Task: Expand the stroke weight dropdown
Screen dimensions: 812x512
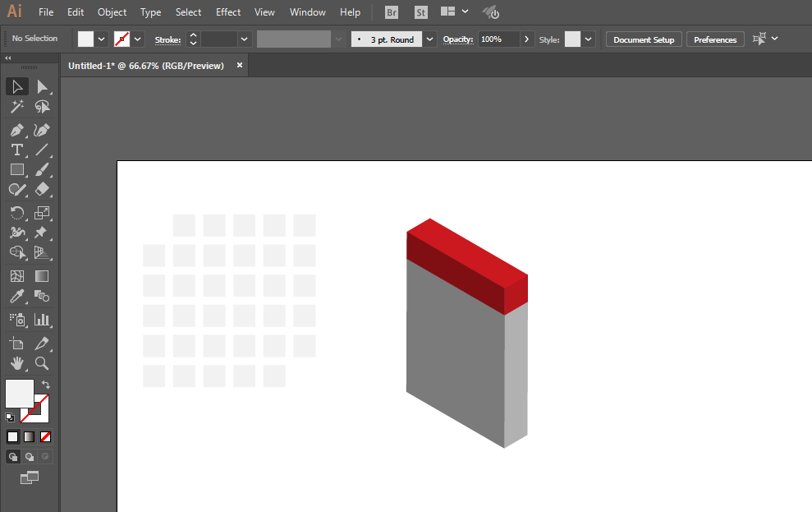Action: tap(244, 39)
